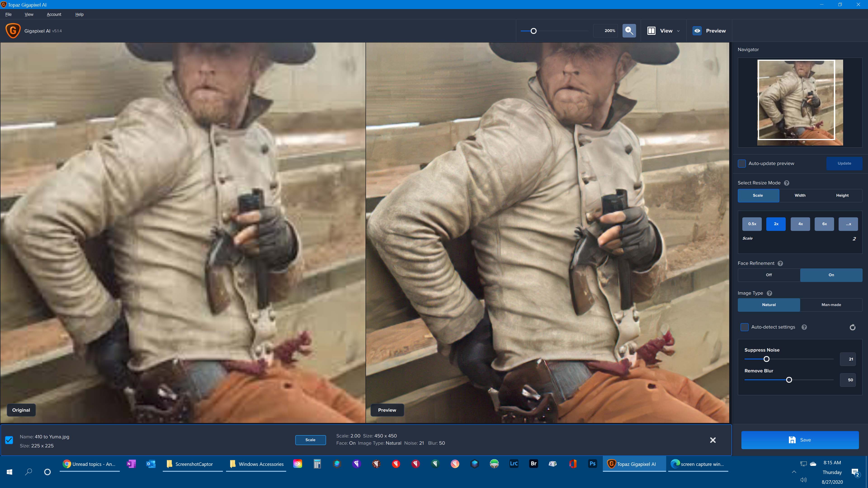Click the split-view layout icon
Viewport: 868px width, 488px height.
point(651,31)
